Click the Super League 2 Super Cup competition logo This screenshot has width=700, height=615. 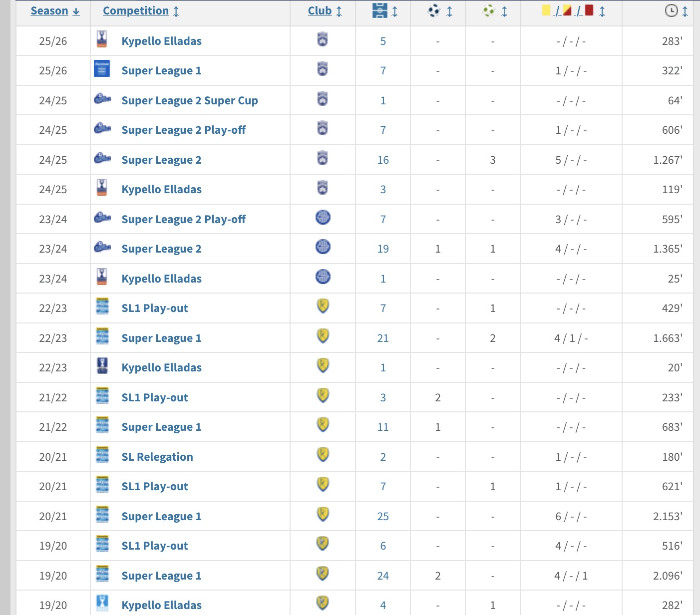(x=102, y=99)
